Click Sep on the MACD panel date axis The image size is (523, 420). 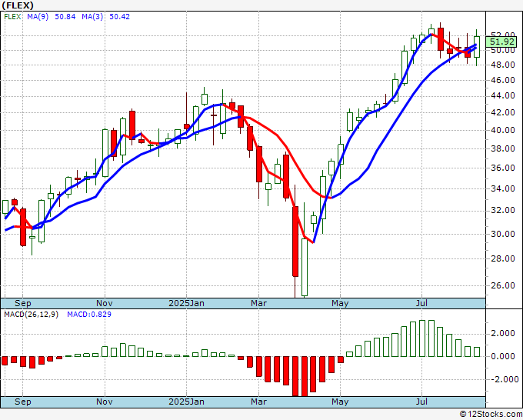(22, 402)
